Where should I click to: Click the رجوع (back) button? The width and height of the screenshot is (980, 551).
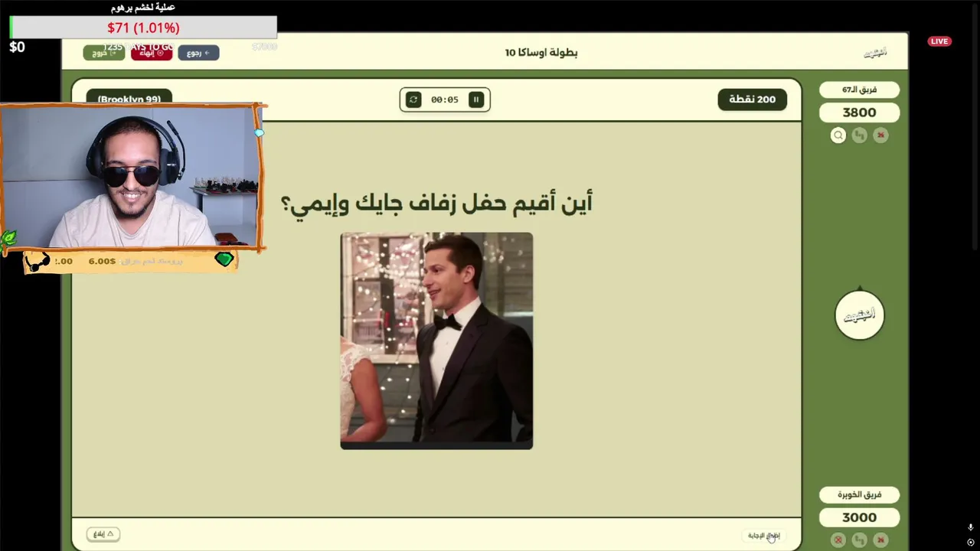pos(198,53)
